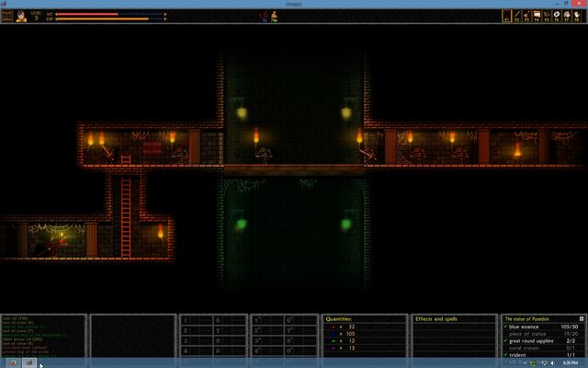
Task: Select the coral crown quest row
Action: coord(544,348)
